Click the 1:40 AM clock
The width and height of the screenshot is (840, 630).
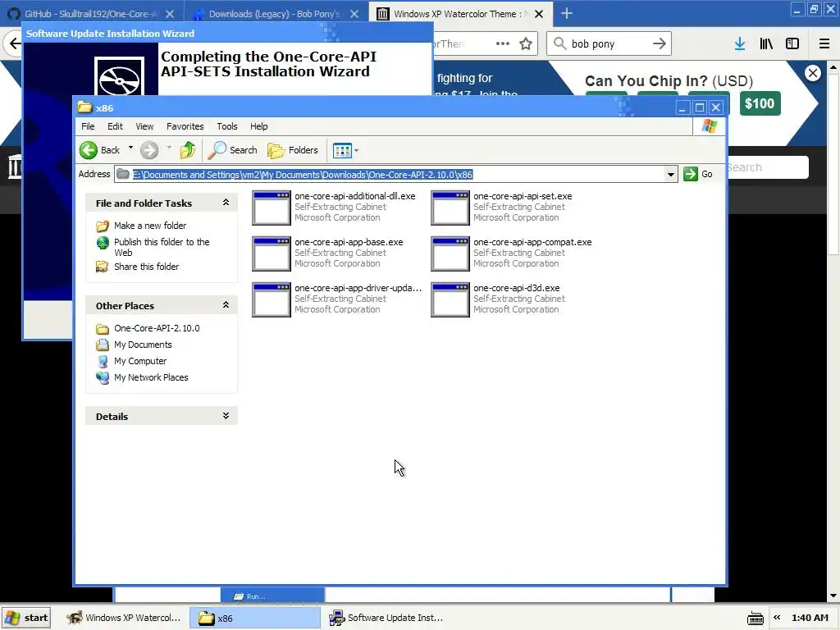click(x=810, y=618)
